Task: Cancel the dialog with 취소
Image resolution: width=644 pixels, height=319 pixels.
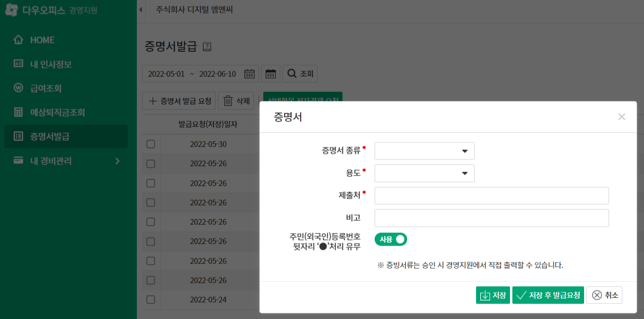Action: 604,294
